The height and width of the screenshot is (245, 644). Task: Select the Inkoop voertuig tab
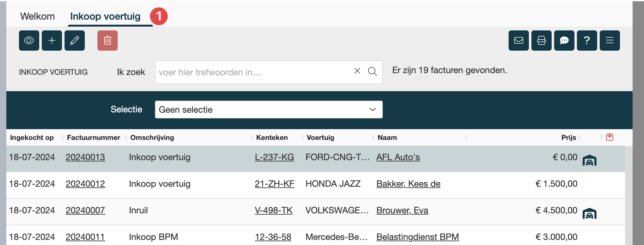(x=105, y=16)
